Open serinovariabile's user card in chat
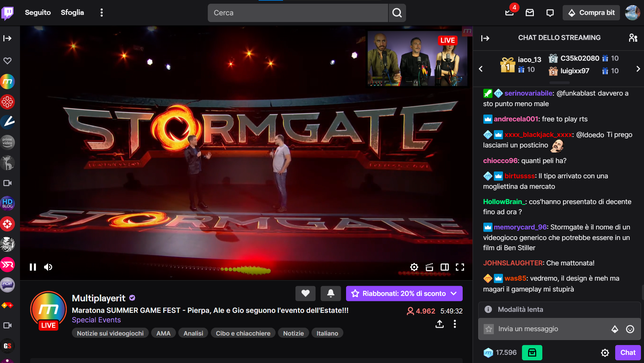 pos(528,93)
